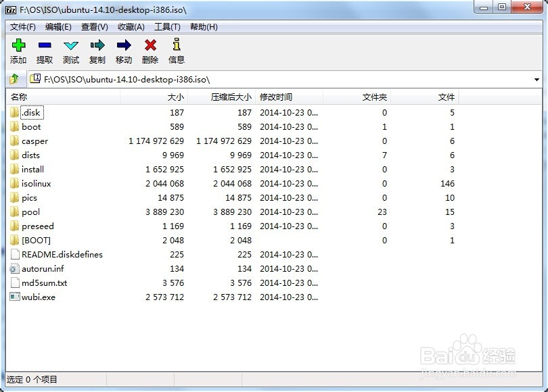
Task: Go up one folder level icon
Action: 14,79
